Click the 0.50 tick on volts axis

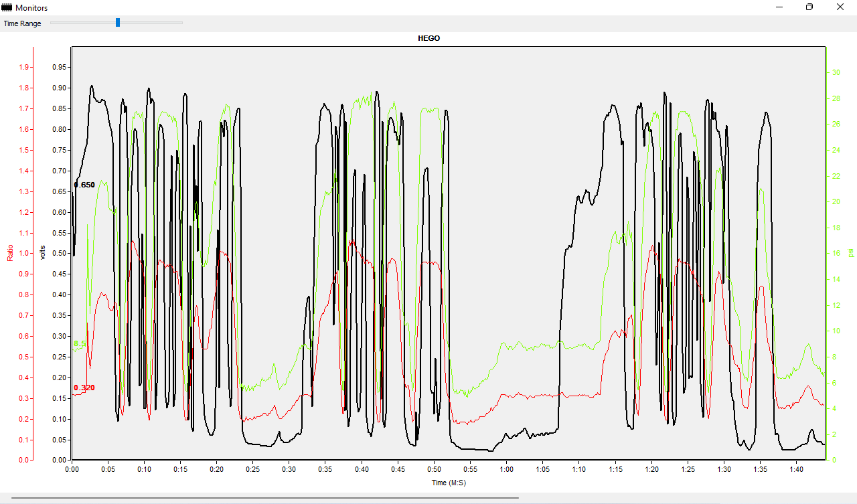(60, 254)
